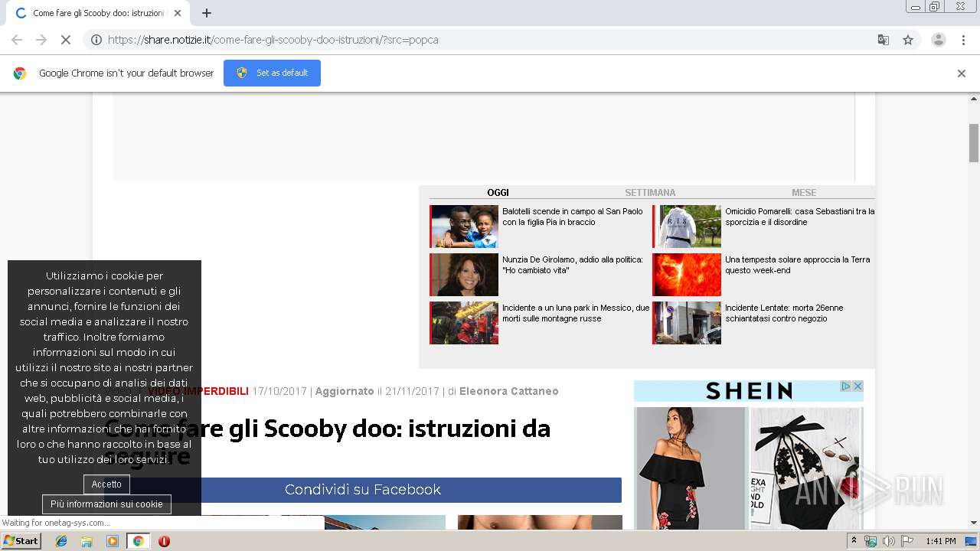980x551 pixels.
Task: Open Opera taskbar icon
Action: click(x=164, y=541)
